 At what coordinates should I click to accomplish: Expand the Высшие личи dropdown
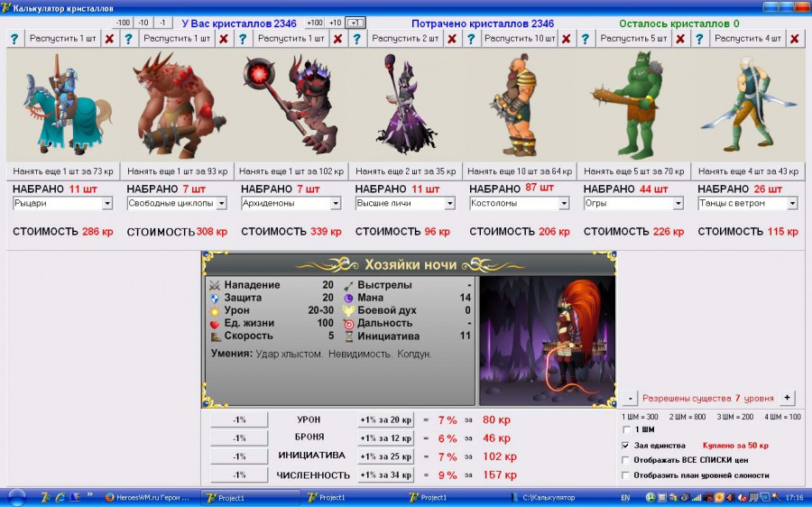tap(449, 204)
